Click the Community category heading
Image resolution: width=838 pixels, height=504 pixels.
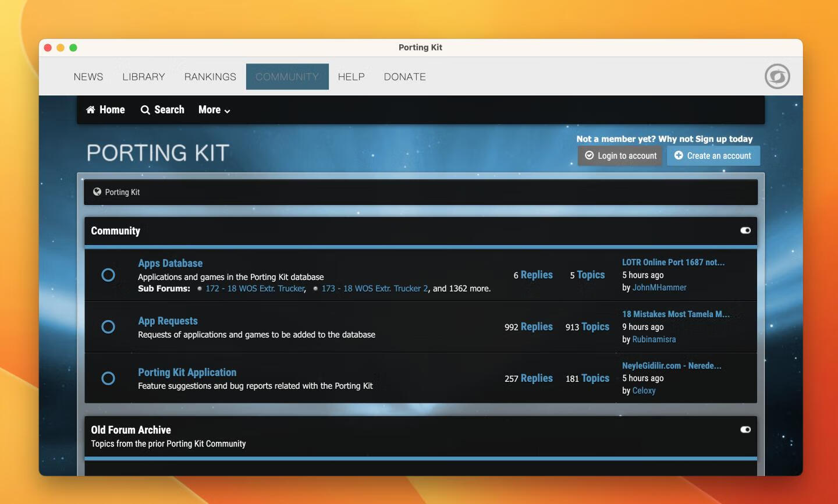[116, 230]
